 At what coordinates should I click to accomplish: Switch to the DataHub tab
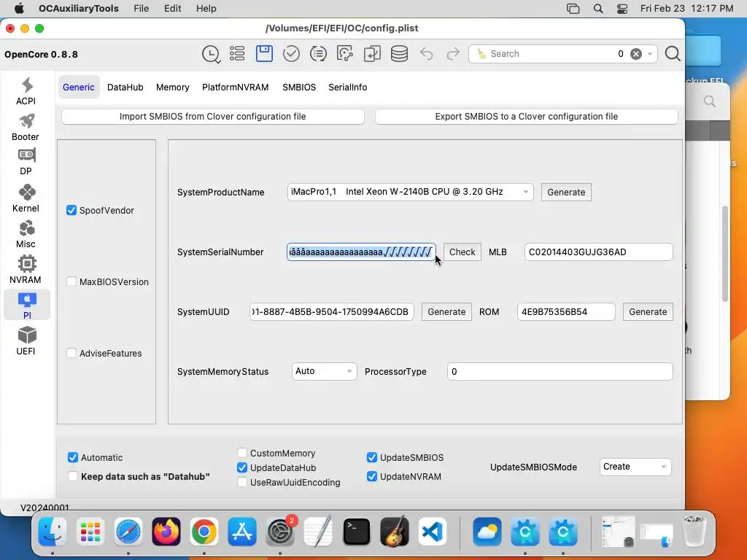pyautogui.click(x=125, y=87)
